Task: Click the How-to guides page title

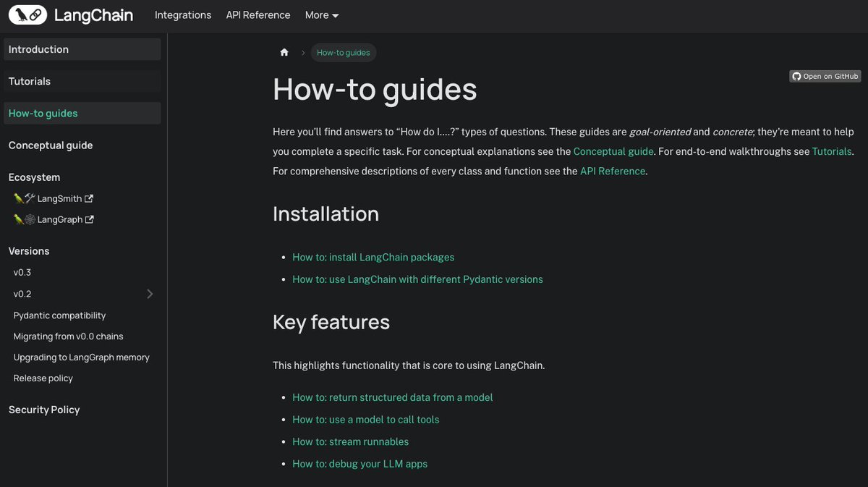Action: click(375, 90)
